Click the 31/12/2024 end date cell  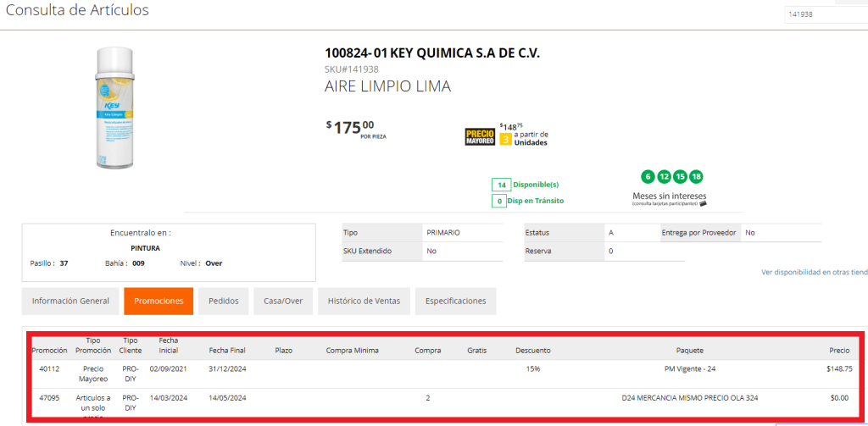pyautogui.click(x=227, y=368)
